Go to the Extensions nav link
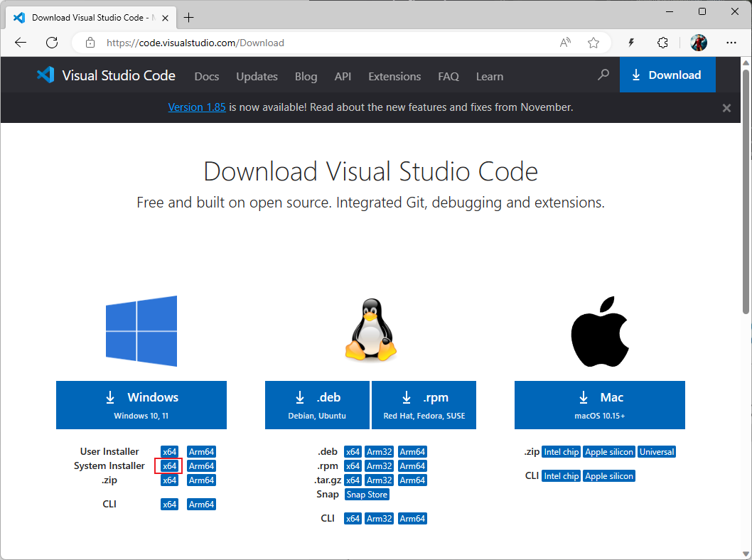 [x=394, y=76]
